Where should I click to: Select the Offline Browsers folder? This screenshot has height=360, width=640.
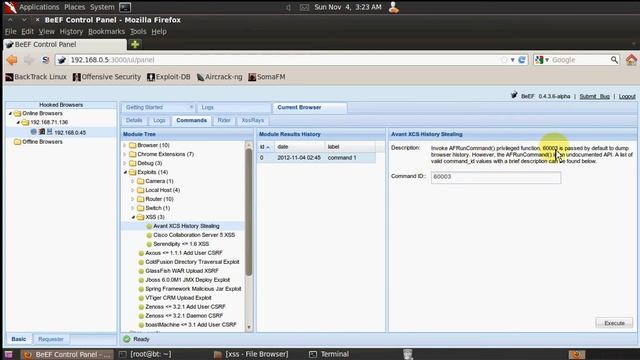click(42, 142)
